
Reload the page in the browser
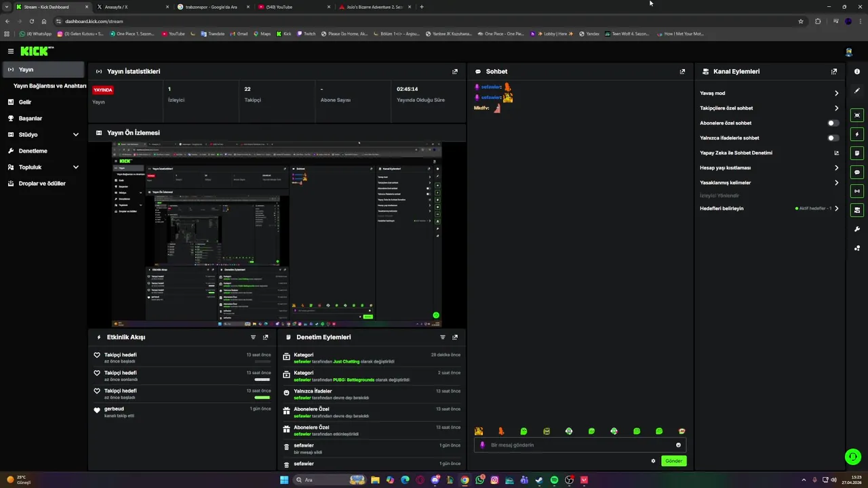pos(31,21)
